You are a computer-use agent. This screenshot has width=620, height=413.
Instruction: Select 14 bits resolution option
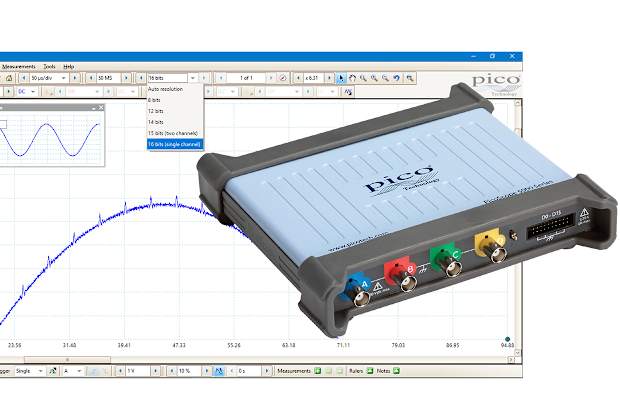(x=175, y=122)
